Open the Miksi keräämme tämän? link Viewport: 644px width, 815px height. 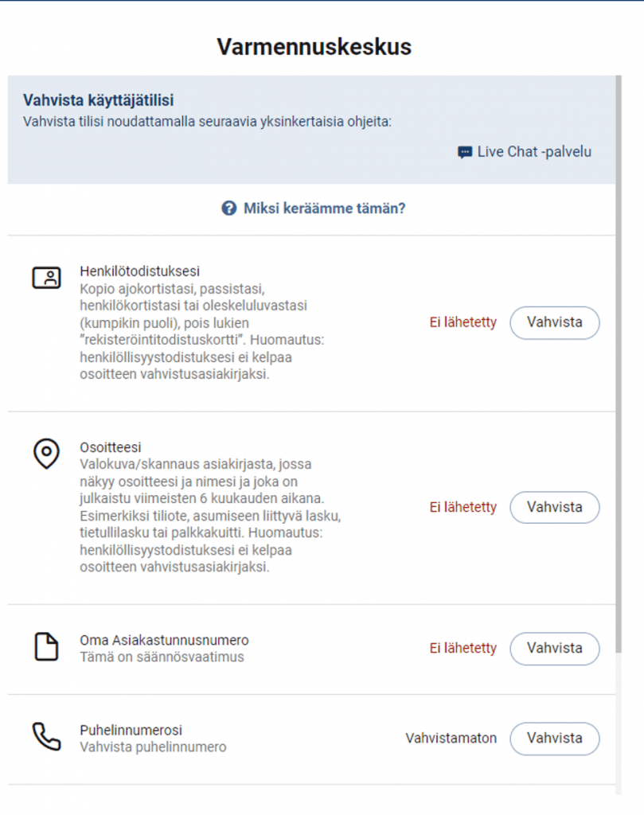tap(324, 209)
